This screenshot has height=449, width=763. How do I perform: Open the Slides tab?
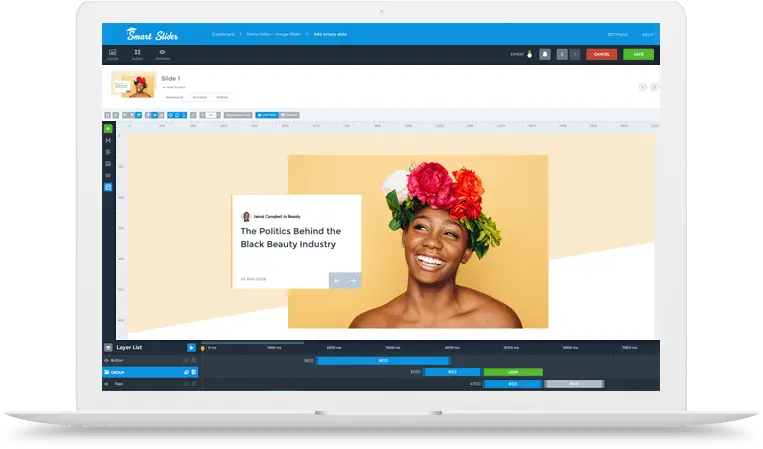137,54
